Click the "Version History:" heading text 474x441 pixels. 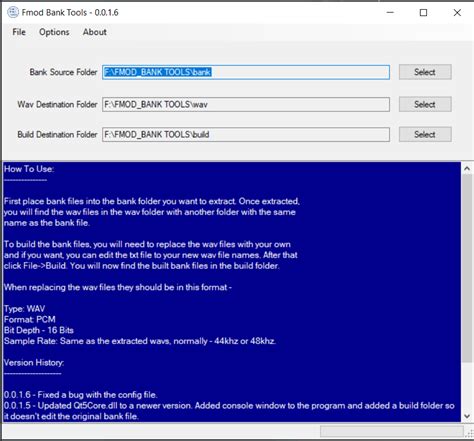(x=34, y=363)
